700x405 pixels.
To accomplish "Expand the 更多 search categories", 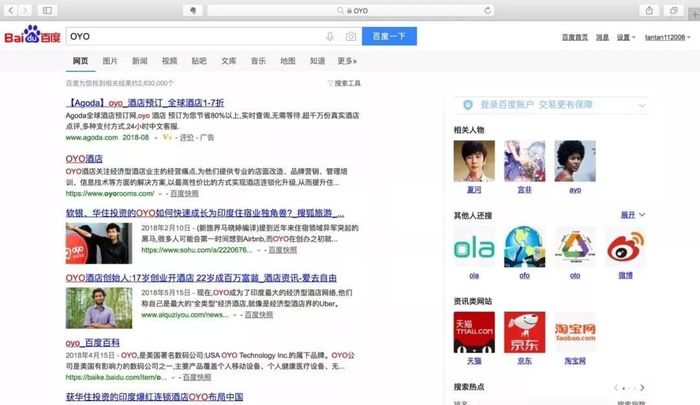I will pyautogui.click(x=347, y=61).
